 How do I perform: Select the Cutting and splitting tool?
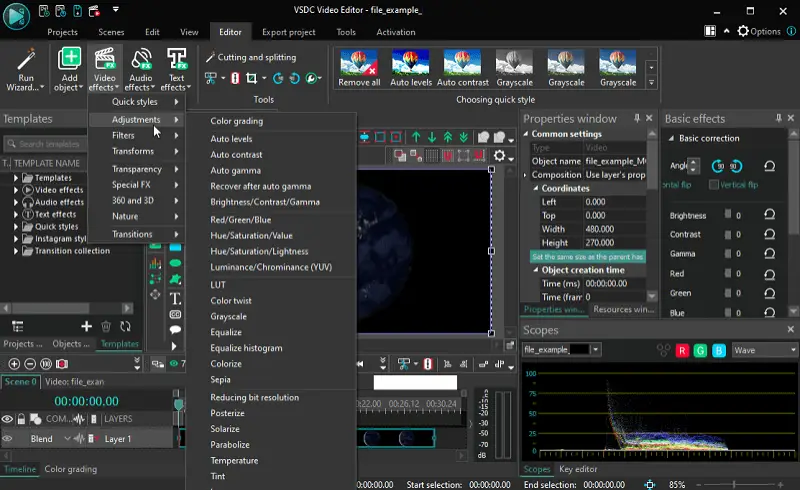coord(251,57)
